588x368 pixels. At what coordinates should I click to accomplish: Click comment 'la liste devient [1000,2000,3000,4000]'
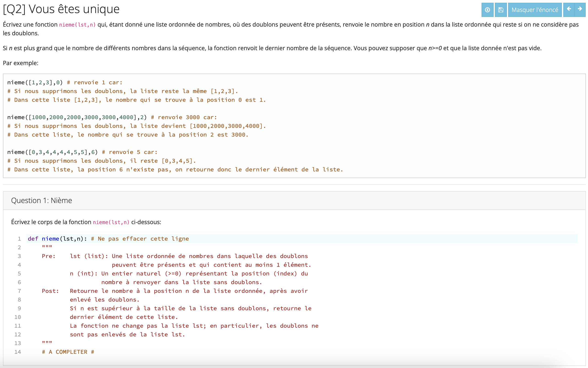198,126
